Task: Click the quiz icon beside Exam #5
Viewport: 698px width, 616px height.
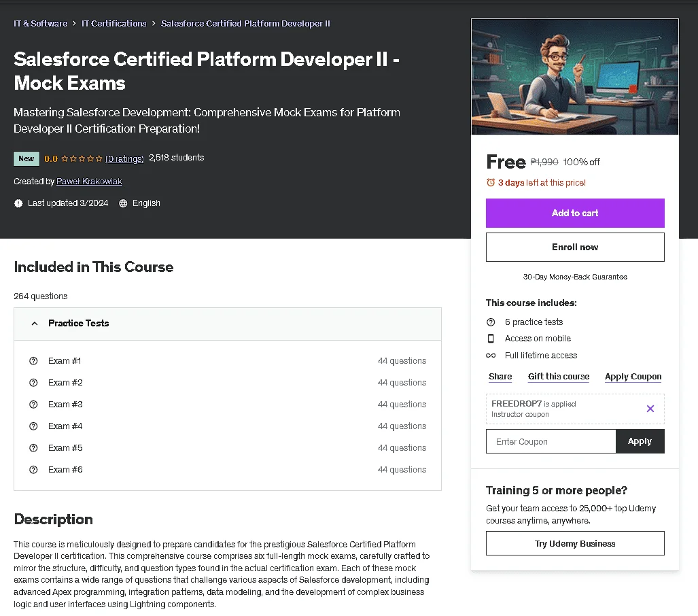Action: (x=33, y=447)
